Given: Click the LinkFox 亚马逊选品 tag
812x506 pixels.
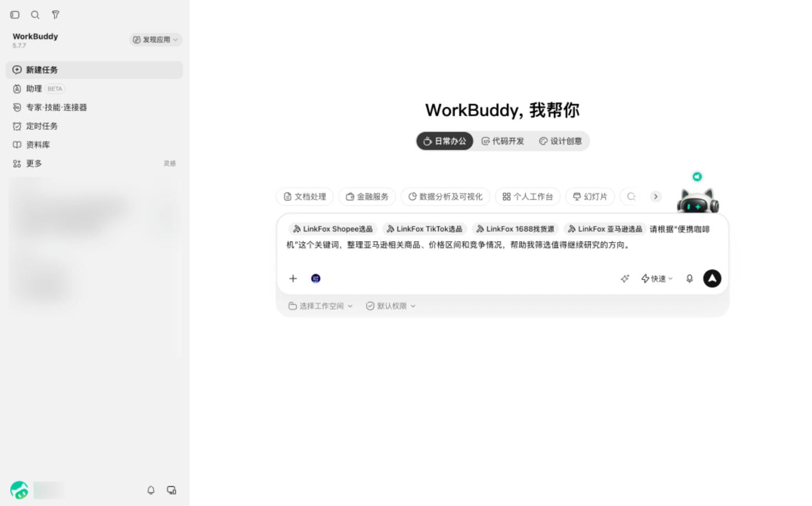Looking at the screenshot, I should click(605, 229).
